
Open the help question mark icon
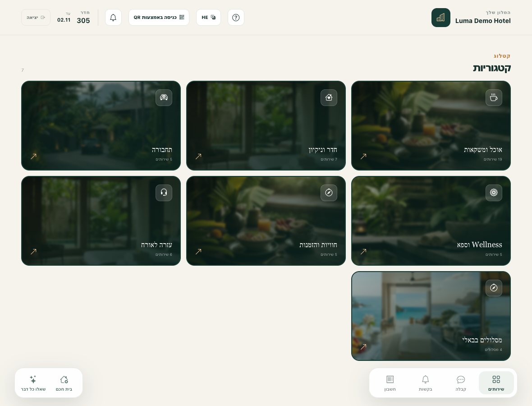pyautogui.click(x=236, y=17)
